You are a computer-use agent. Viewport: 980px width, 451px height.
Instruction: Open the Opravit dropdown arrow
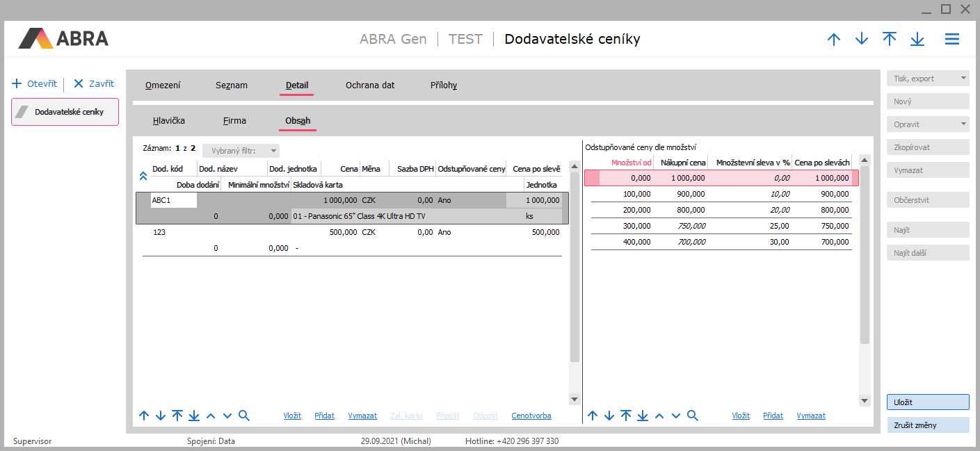[x=963, y=124]
